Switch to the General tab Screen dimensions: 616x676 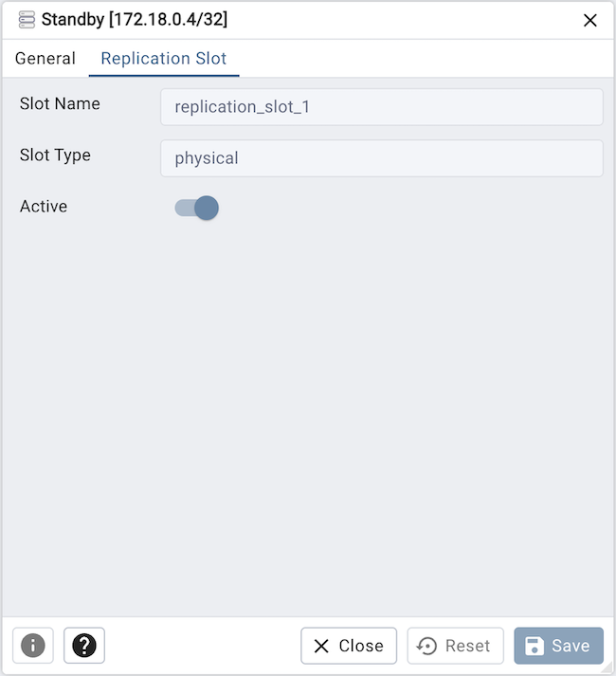[45, 59]
